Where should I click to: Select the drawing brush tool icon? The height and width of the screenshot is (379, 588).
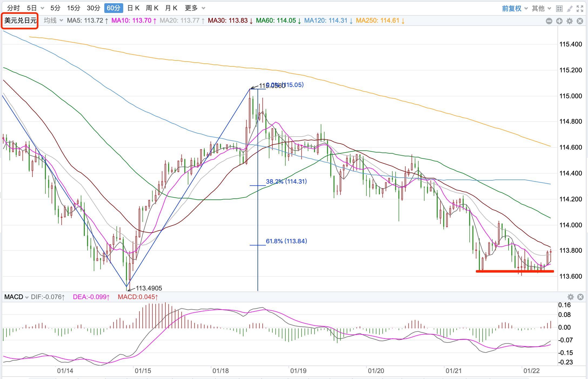(x=570, y=9)
